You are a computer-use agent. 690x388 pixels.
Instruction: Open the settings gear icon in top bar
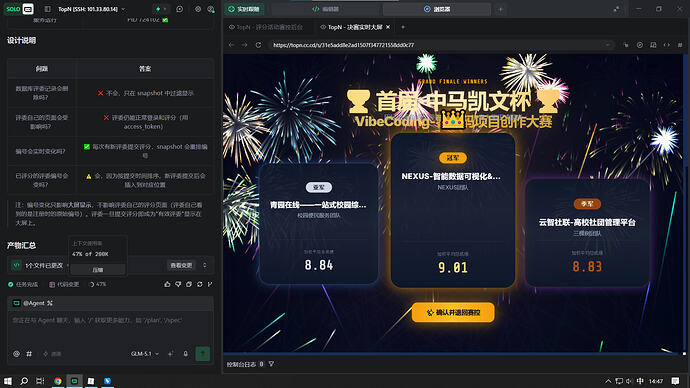198,9
